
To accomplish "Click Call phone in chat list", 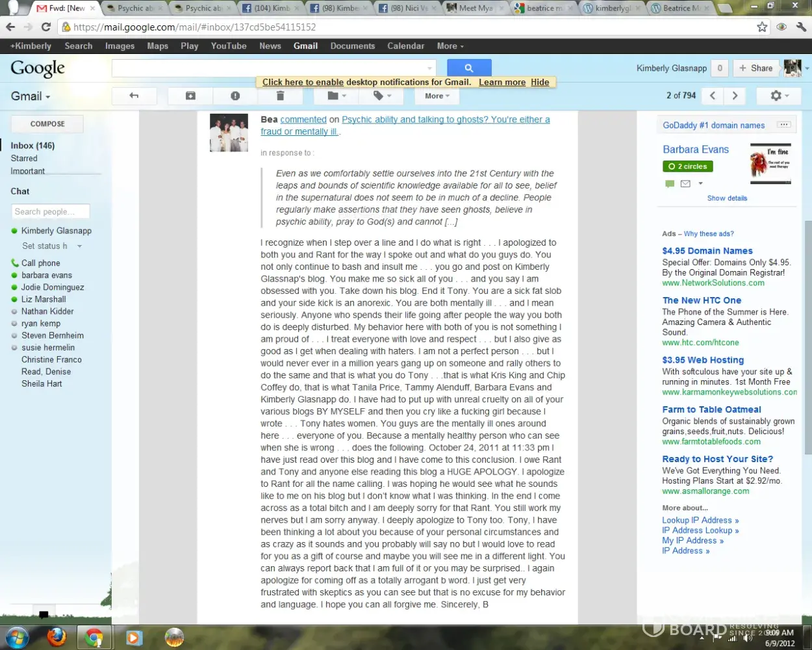I will pos(40,263).
